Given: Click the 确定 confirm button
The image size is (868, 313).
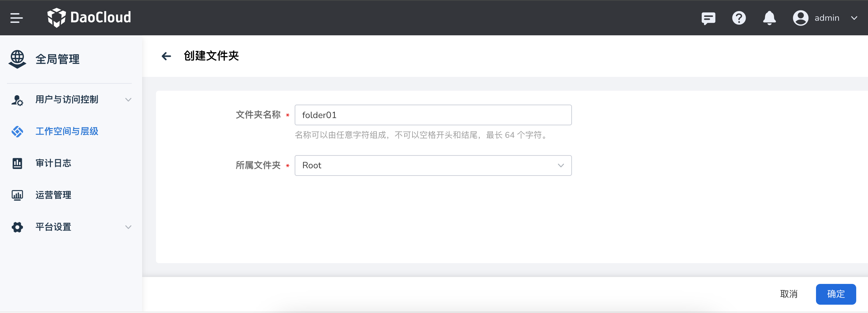Looking at the screenshot, I should (x=836, y=294).
